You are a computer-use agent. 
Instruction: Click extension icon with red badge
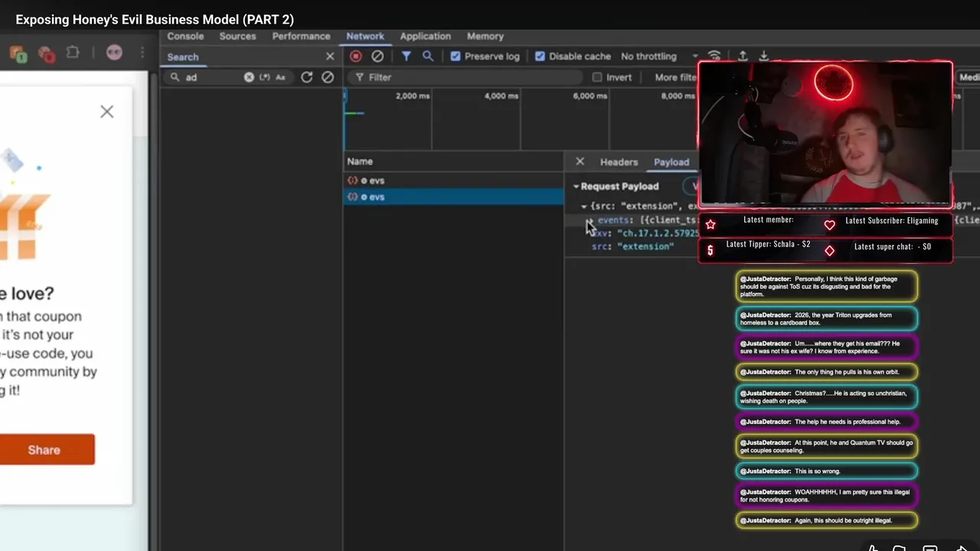[47, 54]
